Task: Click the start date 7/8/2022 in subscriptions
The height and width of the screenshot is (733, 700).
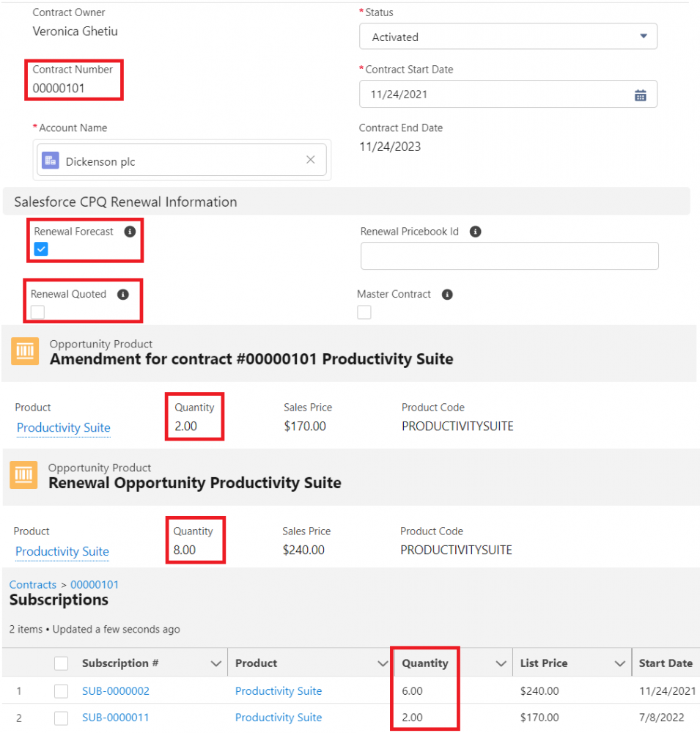Action: [662, 718]
